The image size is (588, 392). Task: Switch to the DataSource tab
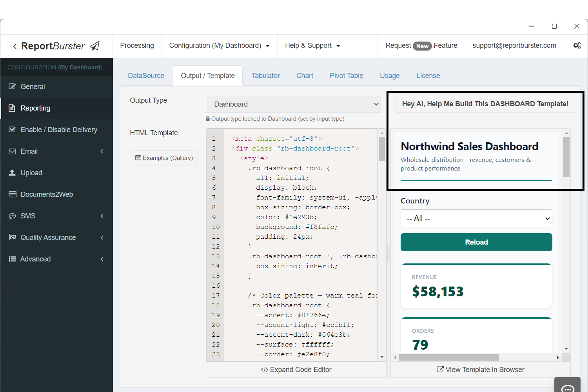point(146,76)
